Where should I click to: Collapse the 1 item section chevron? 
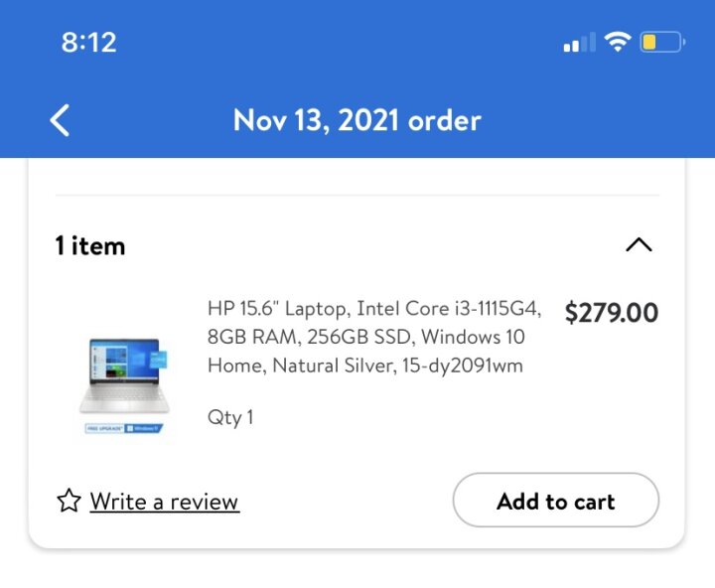639,245
